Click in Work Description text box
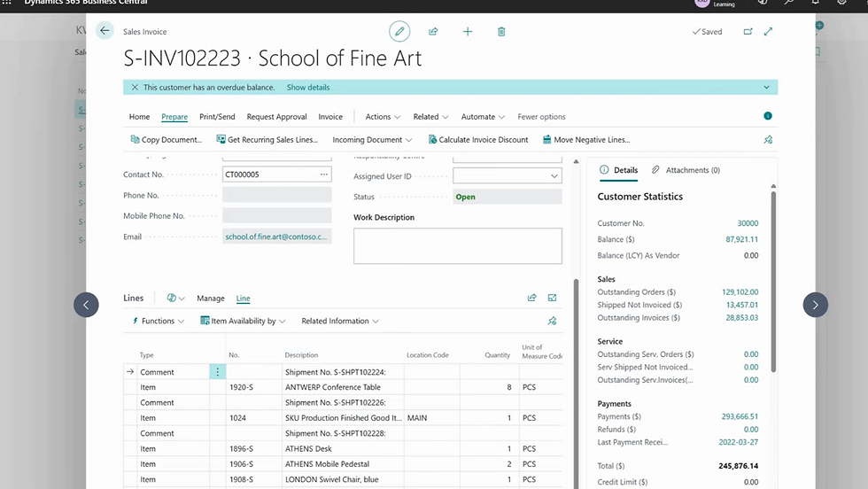 457,246
